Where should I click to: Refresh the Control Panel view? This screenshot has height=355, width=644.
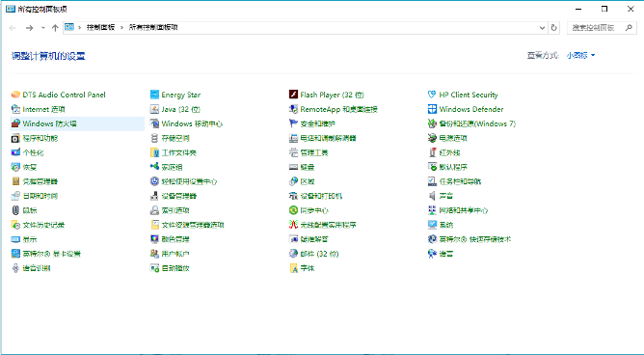click(x=554, y=28)
